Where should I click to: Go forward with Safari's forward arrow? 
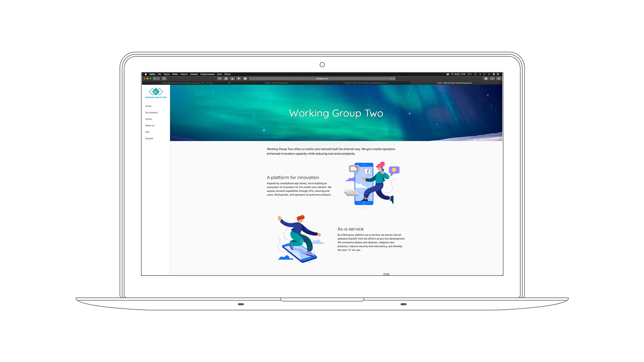click(x=158, y=78)
